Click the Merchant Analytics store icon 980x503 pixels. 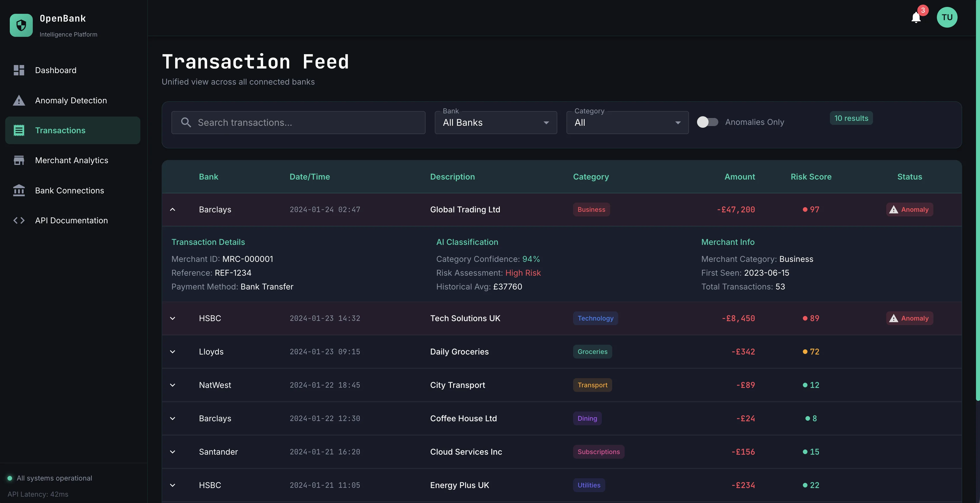point(19,160)
